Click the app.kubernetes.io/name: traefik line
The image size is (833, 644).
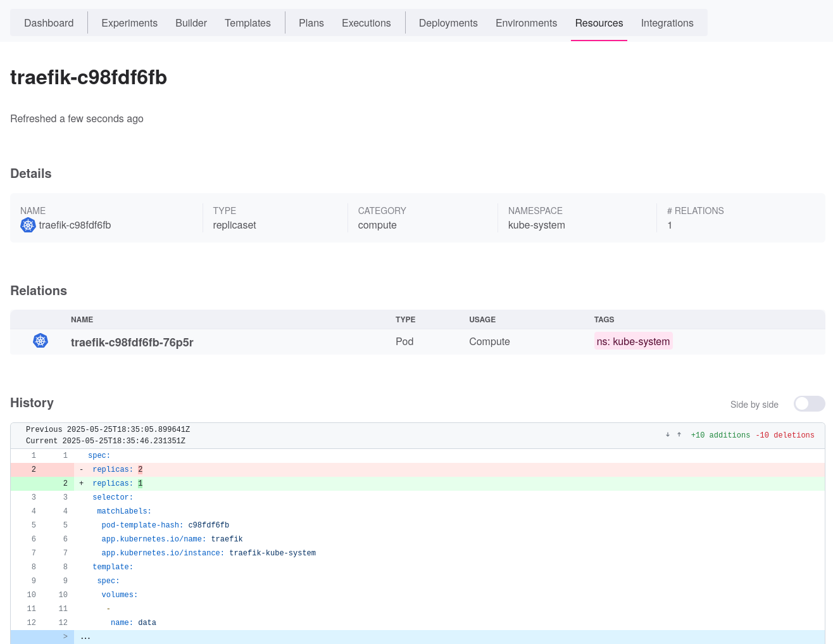pyautogui.click(x=418, y=539)
